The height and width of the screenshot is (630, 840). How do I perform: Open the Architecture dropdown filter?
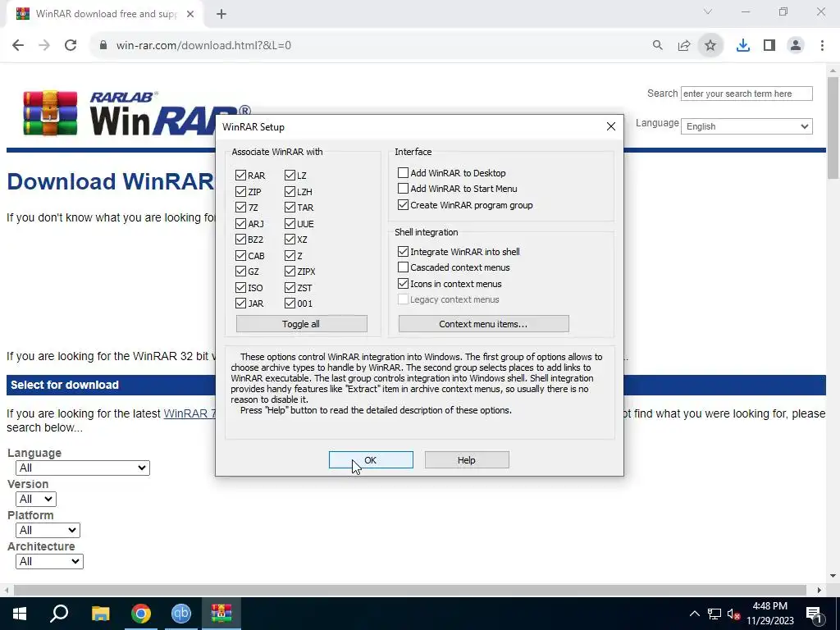pos(49,561)
